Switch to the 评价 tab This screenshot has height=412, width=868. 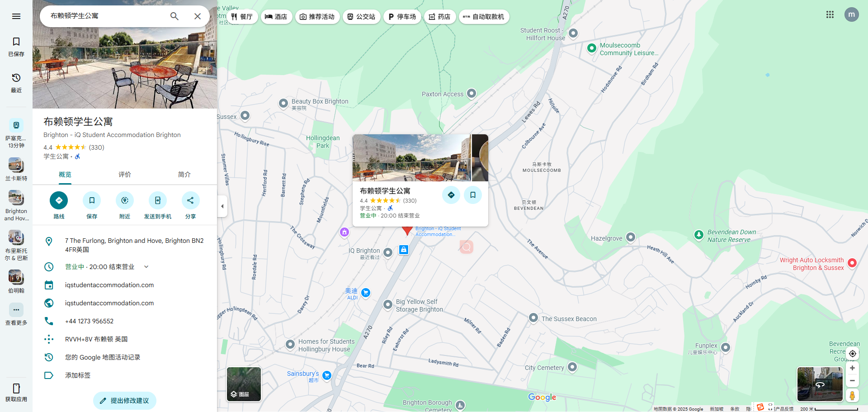coord(125,175)
